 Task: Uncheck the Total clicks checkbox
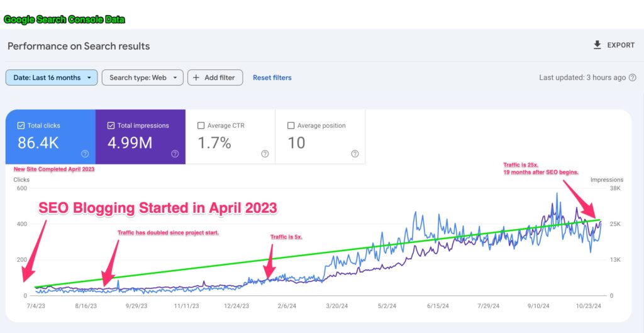pyautogui.click(x=21, y=126)
